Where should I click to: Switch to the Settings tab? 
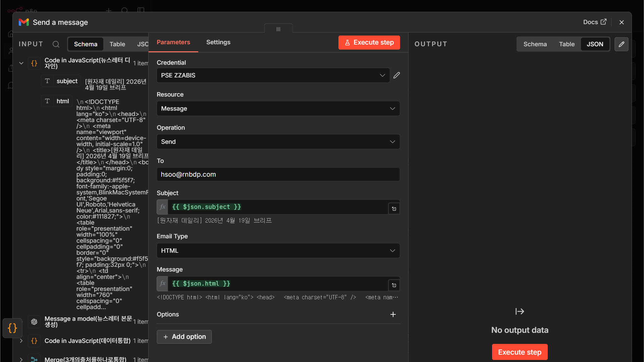pyautogui.click(x=218, y=42)
